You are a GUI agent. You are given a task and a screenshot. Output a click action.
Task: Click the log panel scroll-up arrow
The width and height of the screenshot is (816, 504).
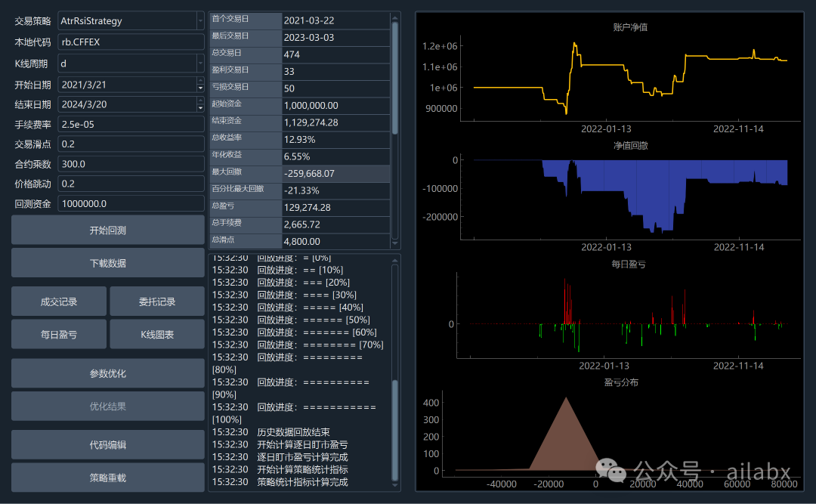click(395, 261)
